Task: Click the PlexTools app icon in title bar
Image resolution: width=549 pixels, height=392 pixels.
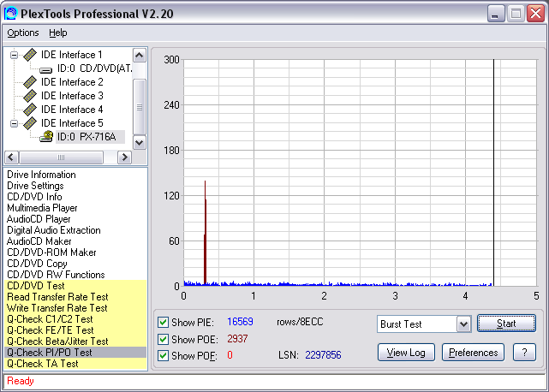Action: tap(10, 14)
